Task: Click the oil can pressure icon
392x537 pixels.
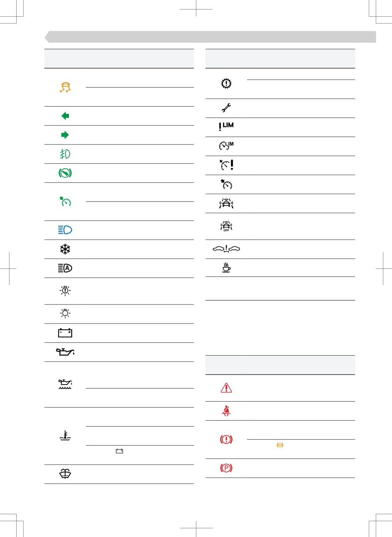Action: click(65, 352)
